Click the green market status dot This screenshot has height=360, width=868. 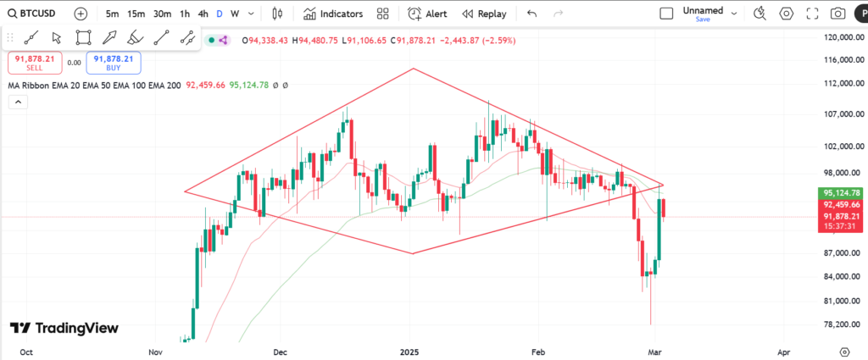pos(211,41)
